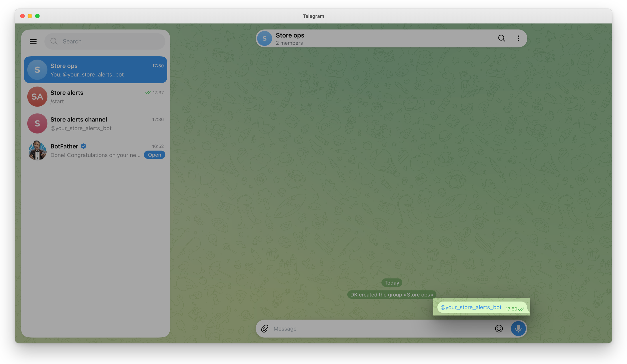Click the yellow minimize window button
Viewport: 627px width, 364px height.
tap(30, 16)
